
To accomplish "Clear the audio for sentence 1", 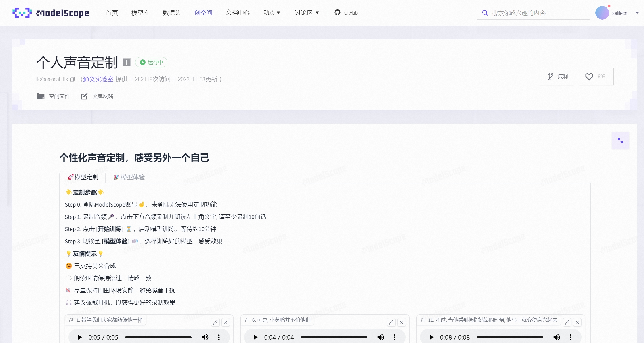I will pos(226,322).
